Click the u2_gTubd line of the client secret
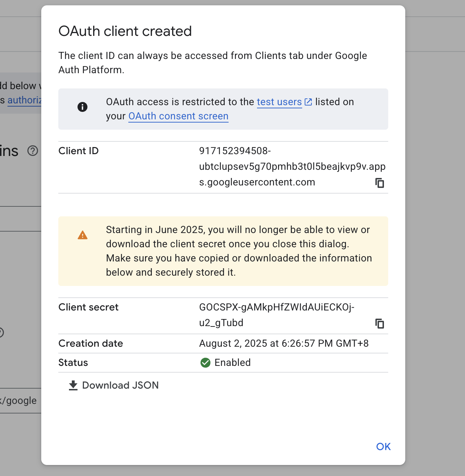 coord(221,323)
